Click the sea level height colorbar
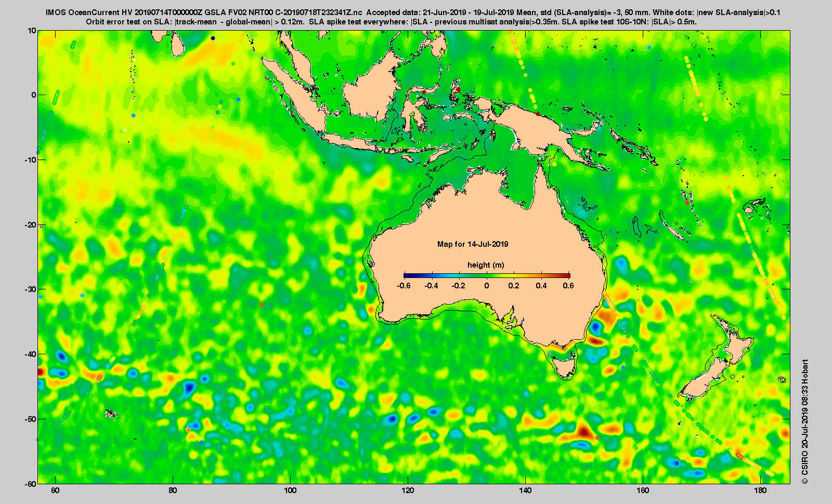Screen dimensions: 832x504 coord(487,275)
